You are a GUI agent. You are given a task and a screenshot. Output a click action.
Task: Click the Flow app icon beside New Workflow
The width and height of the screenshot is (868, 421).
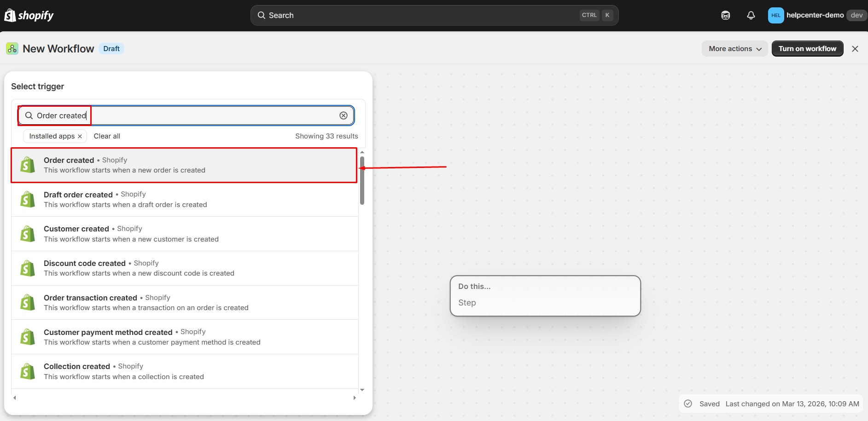(12, 48)
